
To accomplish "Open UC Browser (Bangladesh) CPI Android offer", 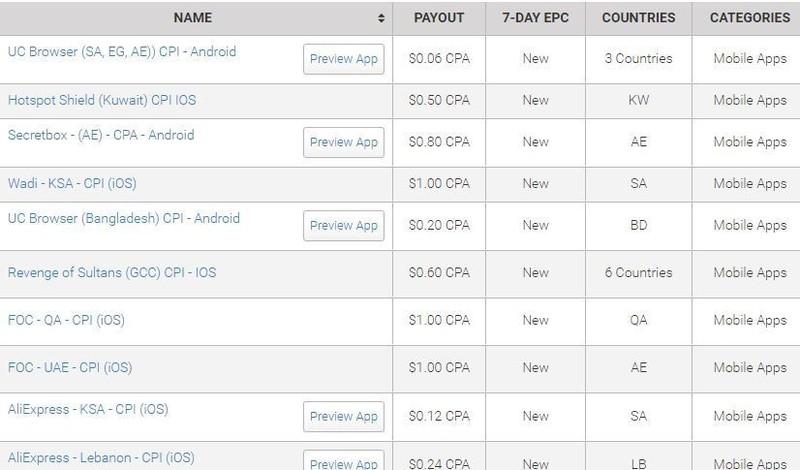I will pos(124,218).
